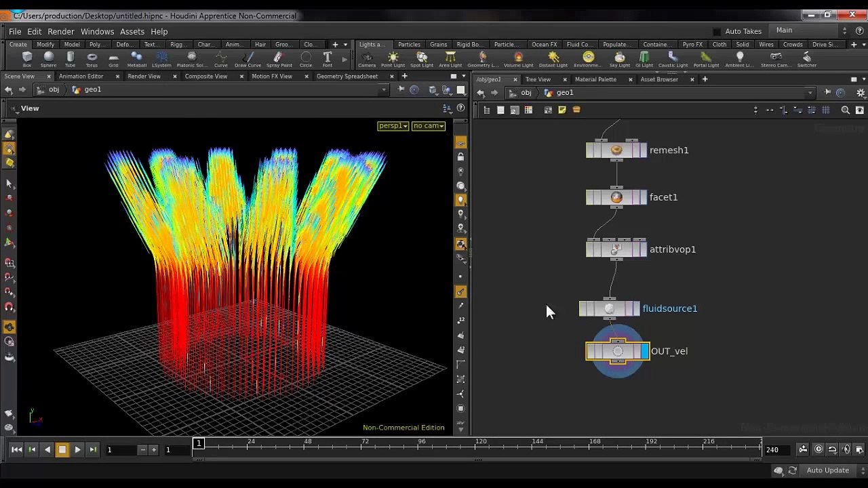Toggle the display flag on remesh1 node

(642, 150)
